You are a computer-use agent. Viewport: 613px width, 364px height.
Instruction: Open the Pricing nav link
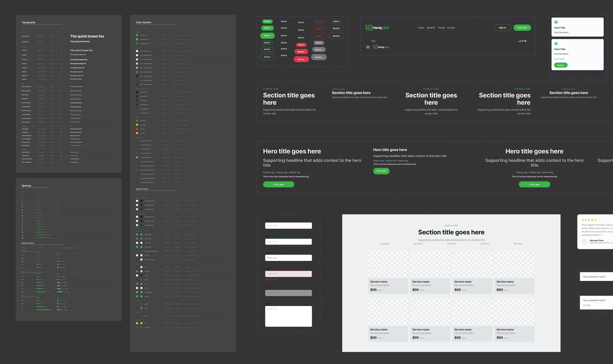click(441, 28)
